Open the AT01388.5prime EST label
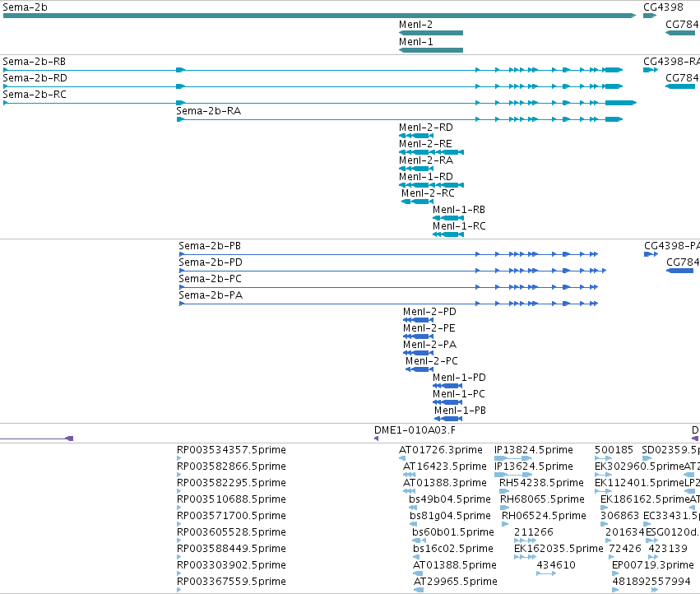This screenshot has height=594, width=700. pos(454,565)
